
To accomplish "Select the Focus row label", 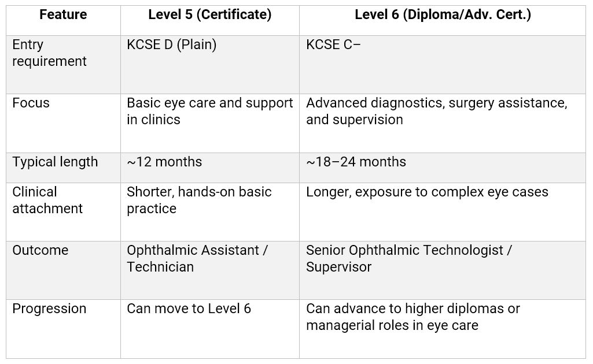I will pos(31,103).
